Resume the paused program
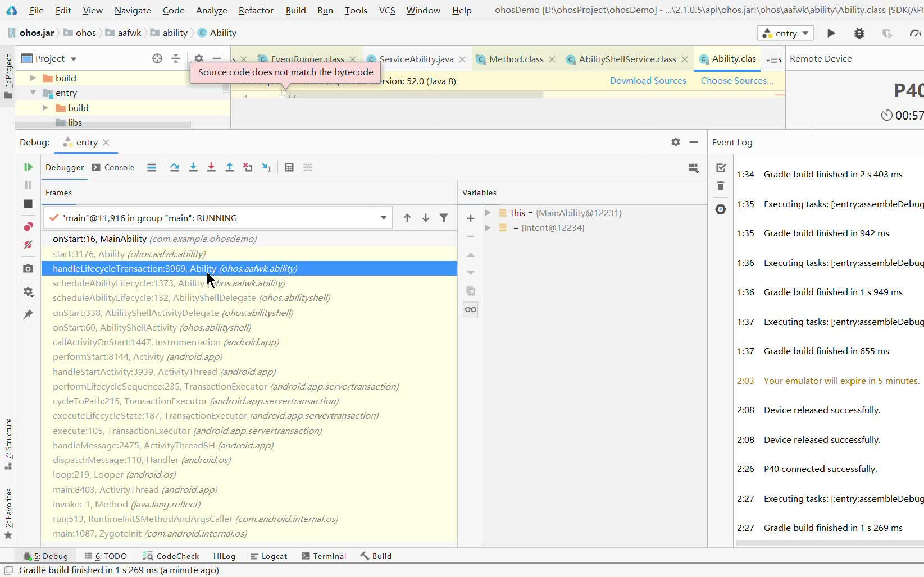The image size is (924, 577). [x=28, y=167]
